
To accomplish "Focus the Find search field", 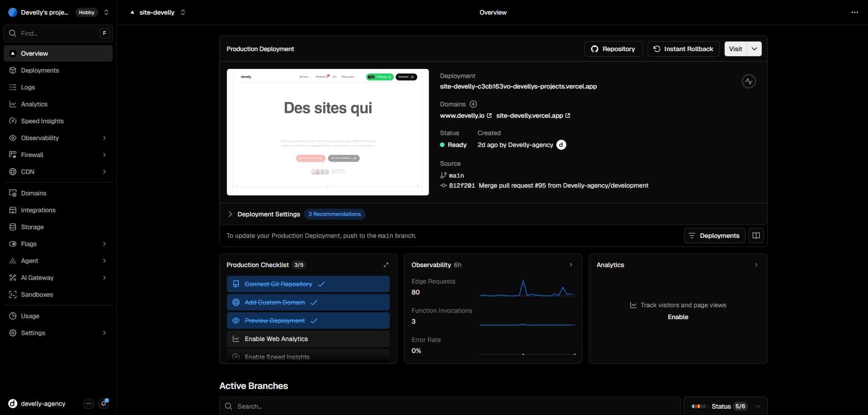I will coord(58,33).
